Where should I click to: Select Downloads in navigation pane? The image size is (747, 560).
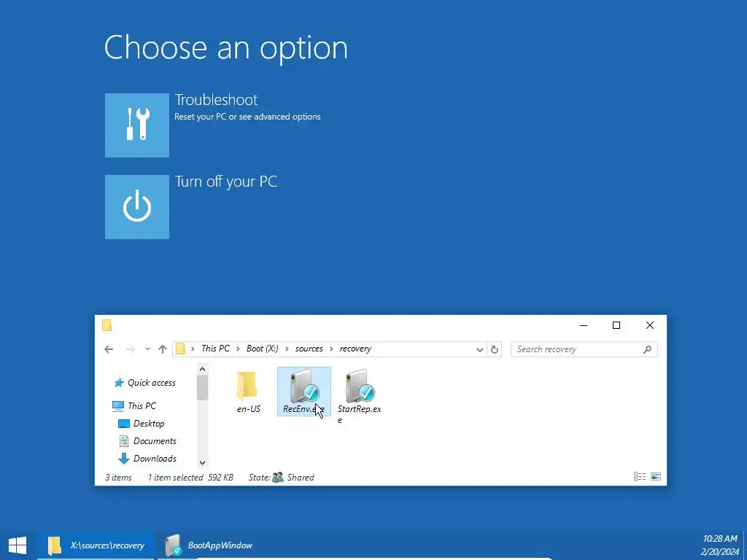[x=147, y=459]
